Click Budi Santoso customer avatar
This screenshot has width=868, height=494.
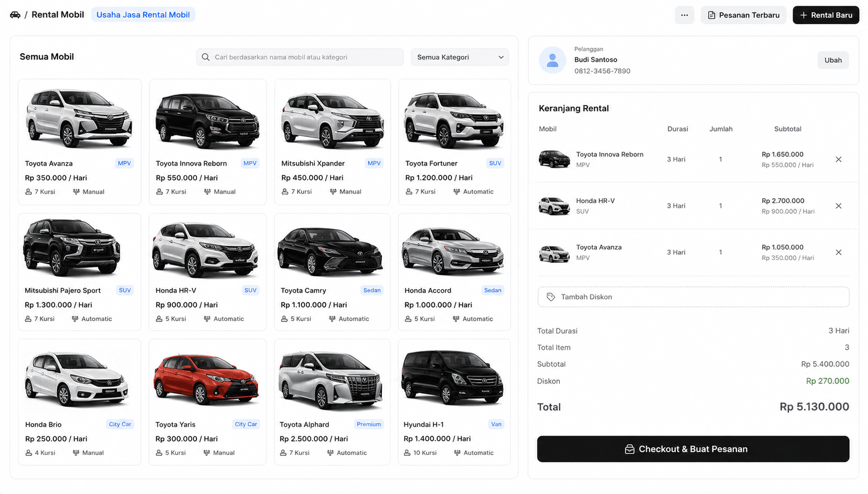(553, 60)
